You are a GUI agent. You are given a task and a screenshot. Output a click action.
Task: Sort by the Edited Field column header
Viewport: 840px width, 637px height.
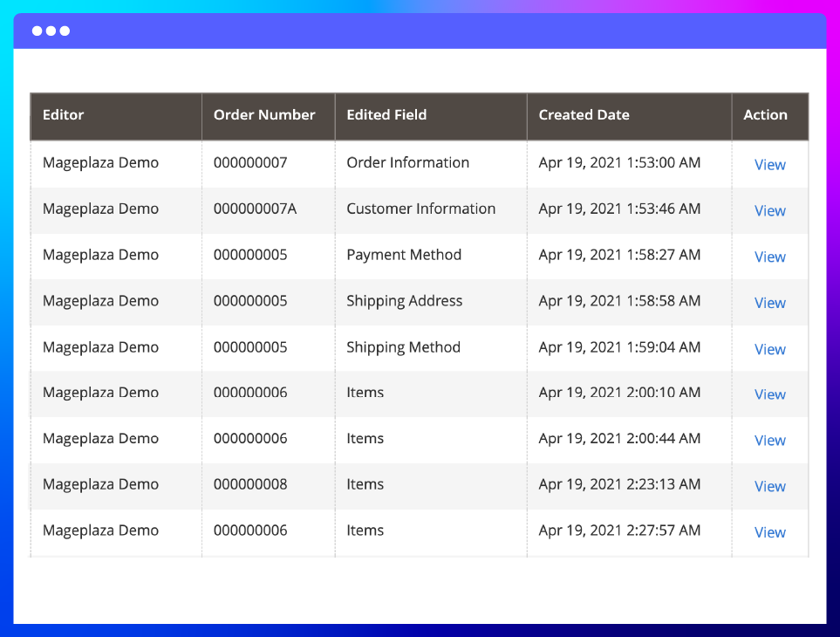(x=386, y=115)
